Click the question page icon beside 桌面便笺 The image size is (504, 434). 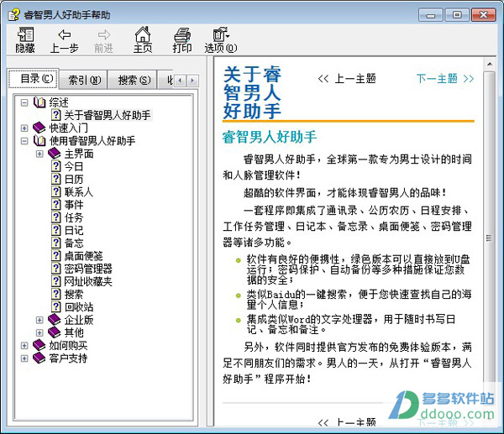pos(56,256)
